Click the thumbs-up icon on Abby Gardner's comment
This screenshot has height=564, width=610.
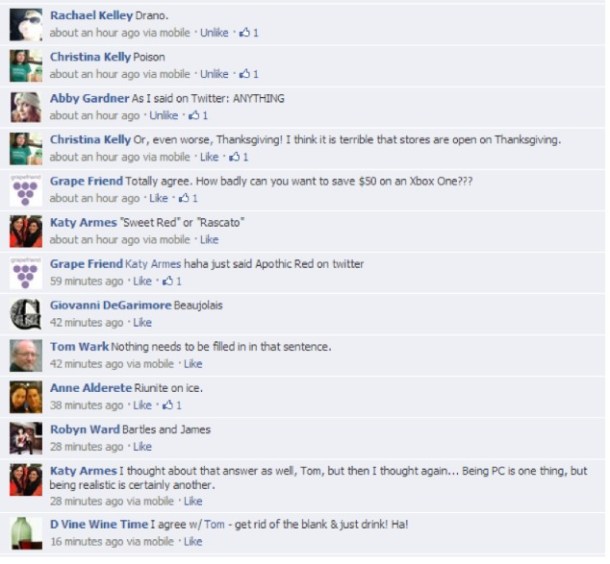coord(194,116)
